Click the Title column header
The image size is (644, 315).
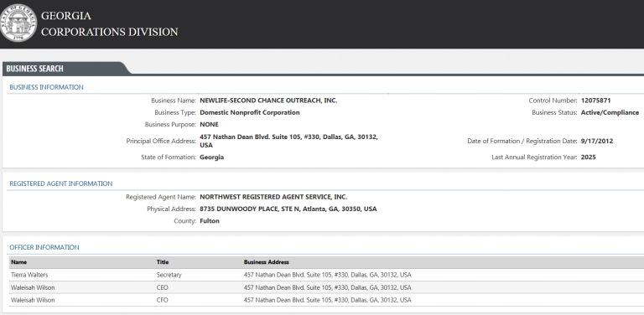point(162,262)
